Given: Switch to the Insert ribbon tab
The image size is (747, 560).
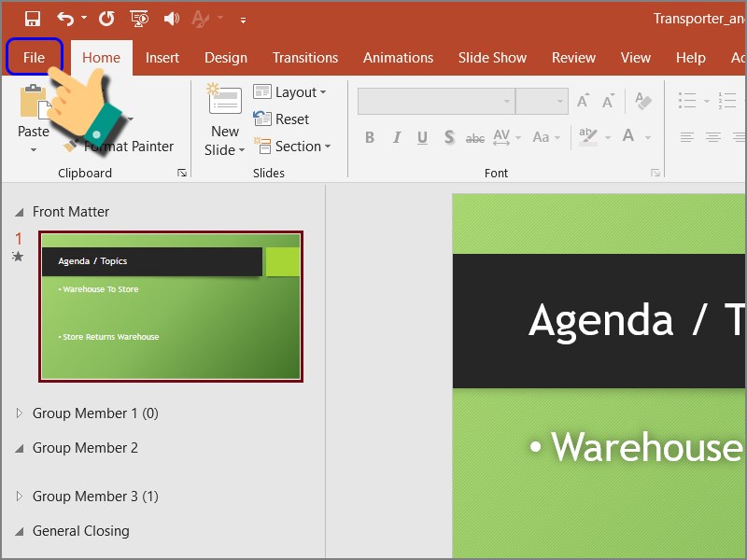Looking at the screenshot, I should click(x=162, y=57).
